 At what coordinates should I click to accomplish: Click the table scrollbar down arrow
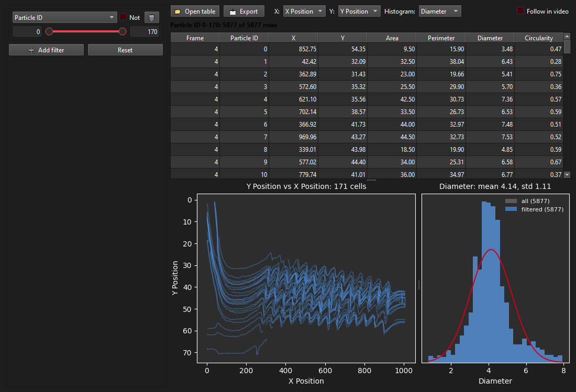point(567,175)
